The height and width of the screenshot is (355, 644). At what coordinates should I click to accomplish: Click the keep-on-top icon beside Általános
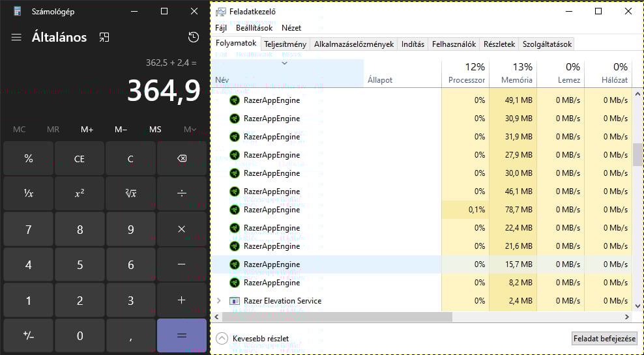pos(104,37)
